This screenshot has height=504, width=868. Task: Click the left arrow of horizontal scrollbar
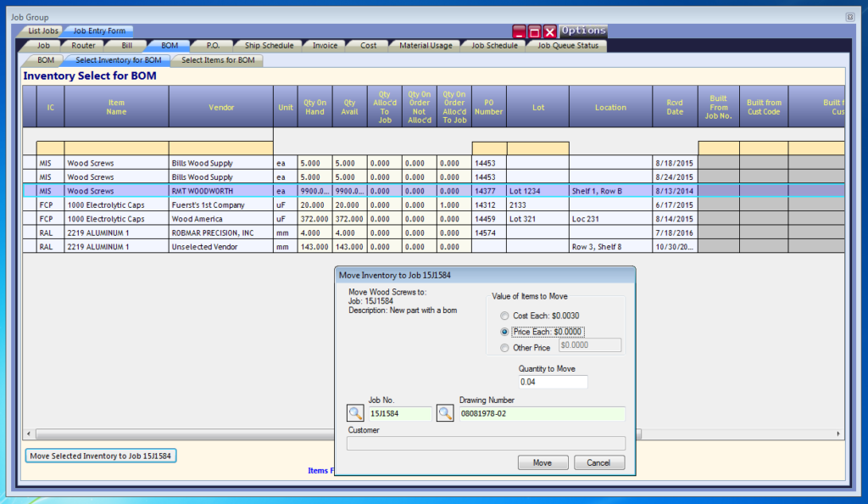point(29,434)
